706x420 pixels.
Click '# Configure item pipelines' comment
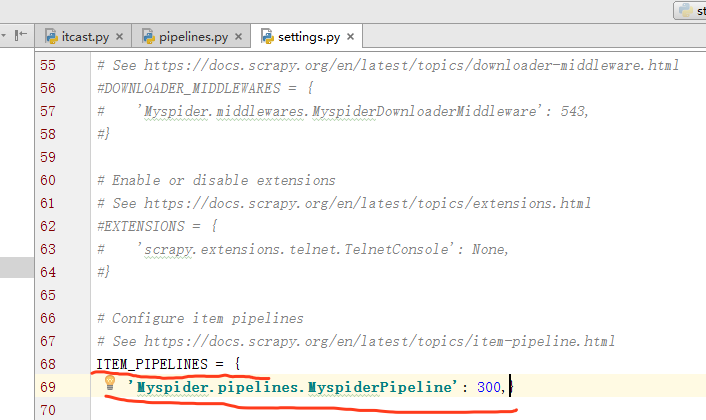pyautogui.click(x=200, y=318)
